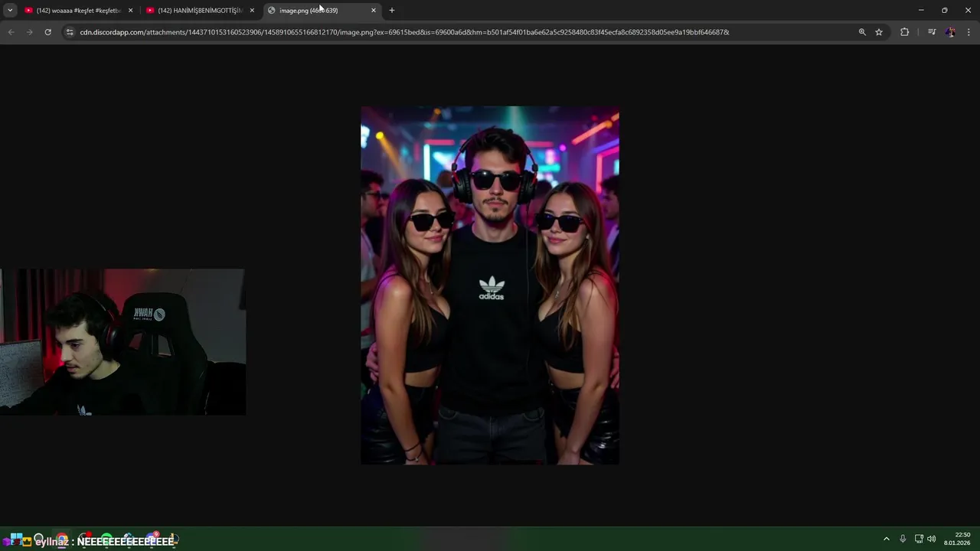Minimize the Chrome window
Image resolution: width=980 pixels, height=551 pixels.
921,10
